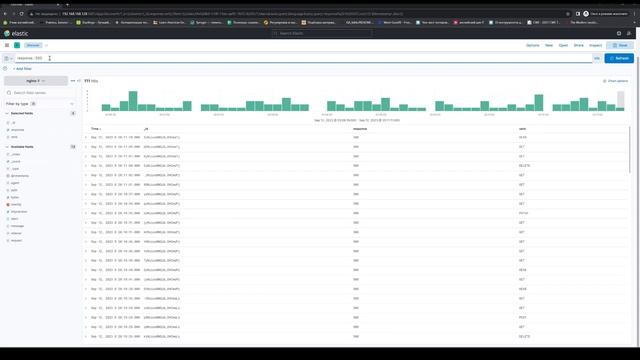This screenshot has width=640, height=360.
Task: Open Chart options
Action: point(616,81)
